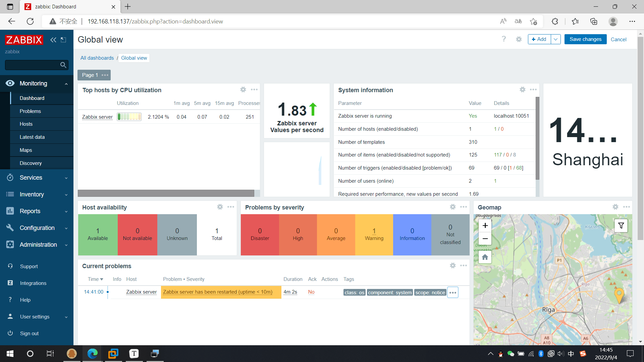Open the Add button dropdown arrow

[x=556, y=39]
